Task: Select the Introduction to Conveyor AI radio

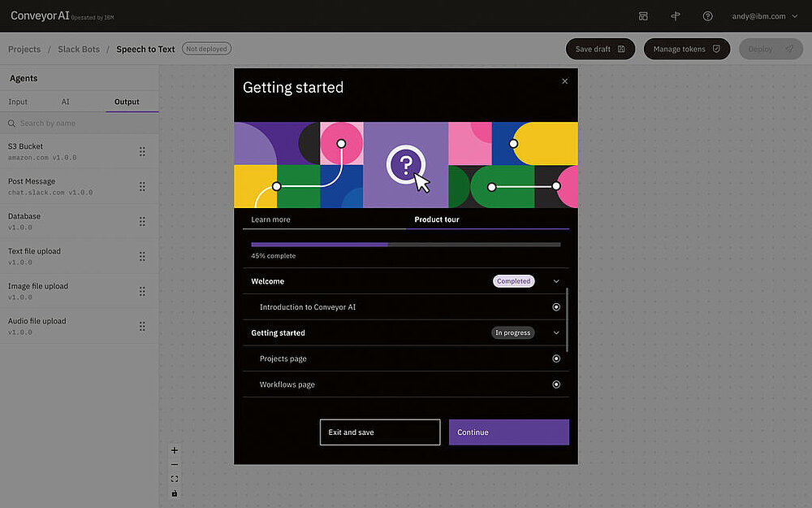Action: coord(556,307)
